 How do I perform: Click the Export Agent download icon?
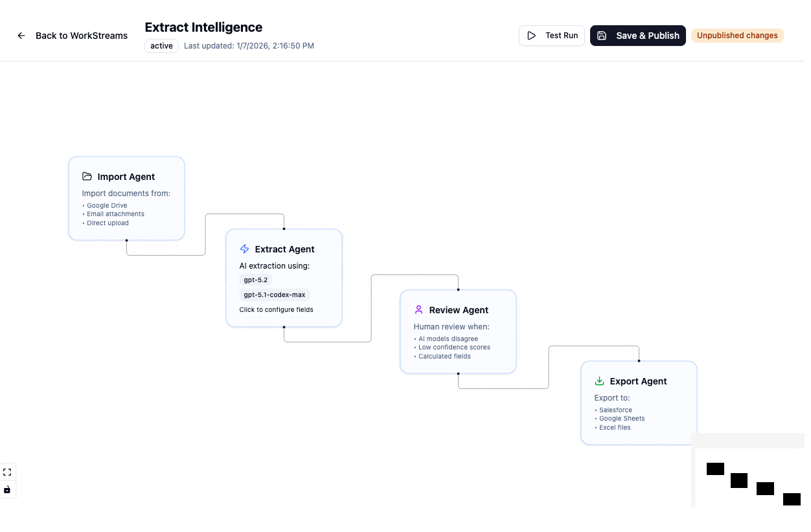(599, 381)
